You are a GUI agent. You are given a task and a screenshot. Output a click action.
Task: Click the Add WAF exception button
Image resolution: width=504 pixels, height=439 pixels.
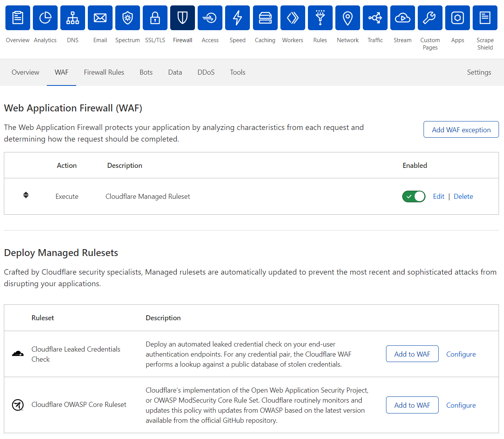point(461,130)
